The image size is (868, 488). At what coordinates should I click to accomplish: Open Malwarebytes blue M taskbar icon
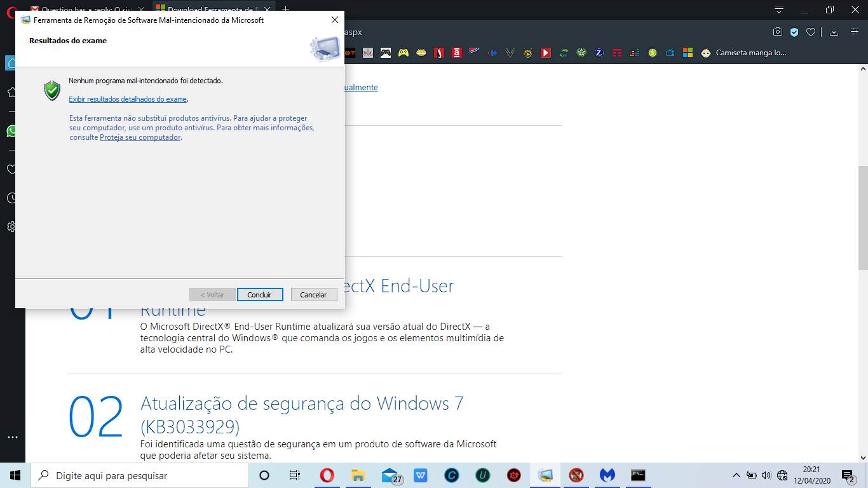(x=607, y=475)
